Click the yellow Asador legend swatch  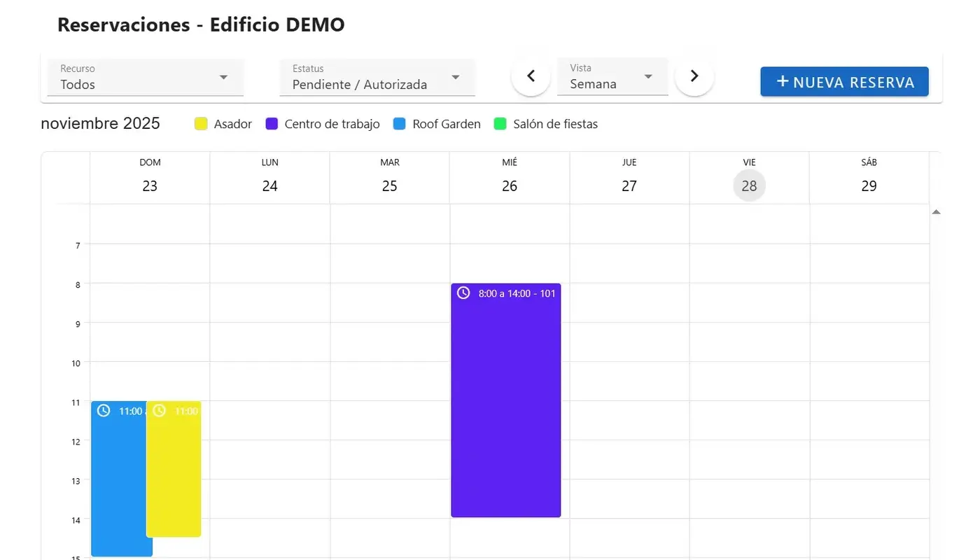pyautogui.click(x=201, y=124)
